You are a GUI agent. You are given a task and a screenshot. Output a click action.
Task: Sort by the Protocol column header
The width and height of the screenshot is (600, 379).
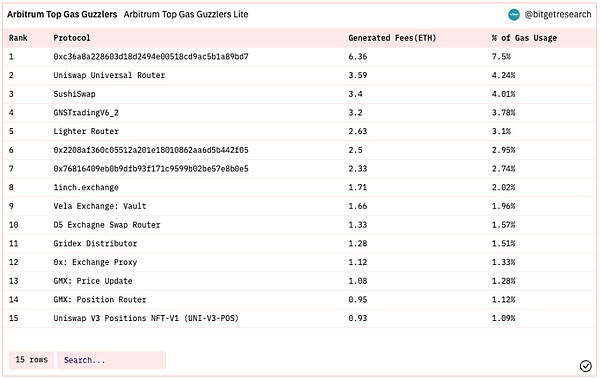point(72,38)
